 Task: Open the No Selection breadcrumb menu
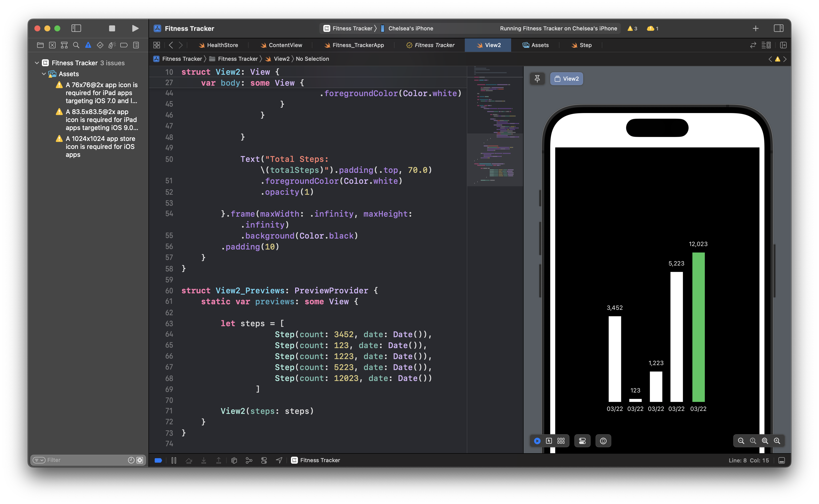pos(312,59)
